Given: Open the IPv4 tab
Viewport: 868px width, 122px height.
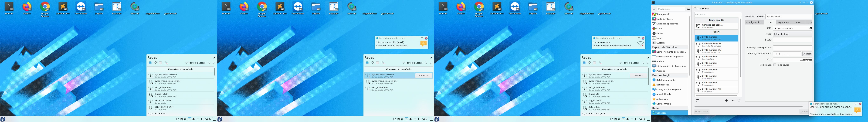Looking at the screenshot, I should [x=798, y=22].
